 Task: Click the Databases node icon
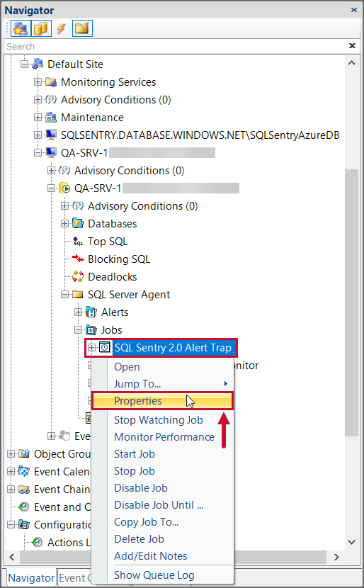[x=78, y=223]
